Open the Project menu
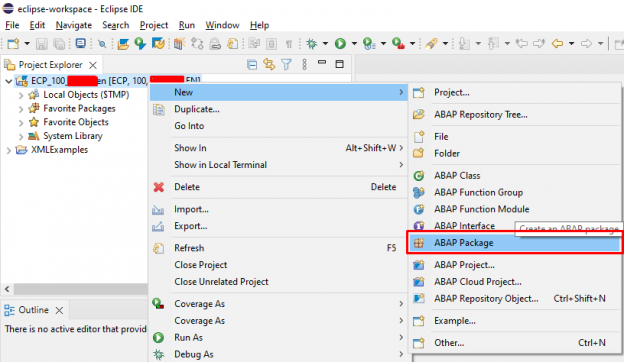Image resolution: width=624 pixels, height=362 pixels. [154, 25]
